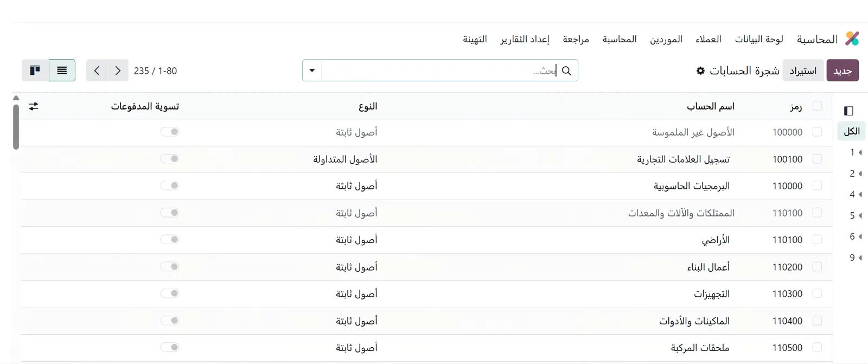The width and height of the screenshot is (868, 364).
Task: Collapse the side category panel
Action: (x=848, y=111)
